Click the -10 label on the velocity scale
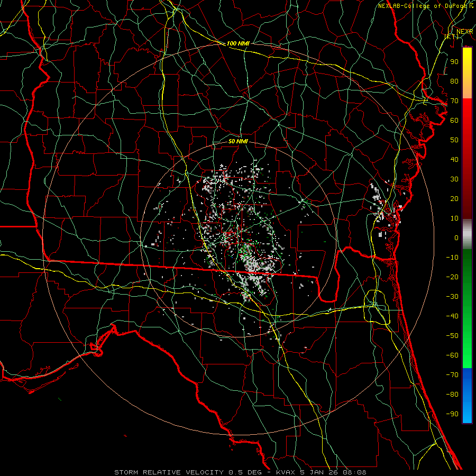The height and width of the screenshot is (476, 476). [452, 258]
